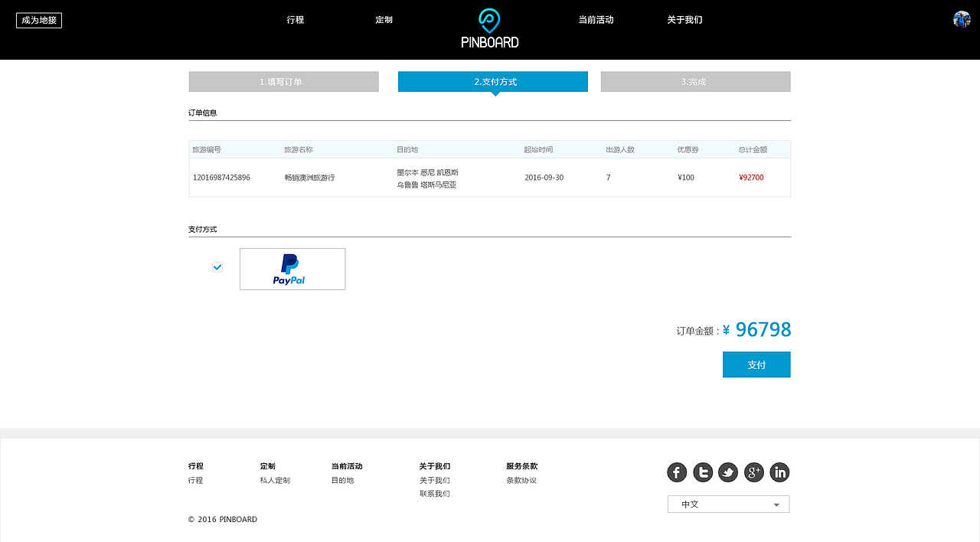
Task: Open the 中文 language dropdown
Action: pos(727,504)
